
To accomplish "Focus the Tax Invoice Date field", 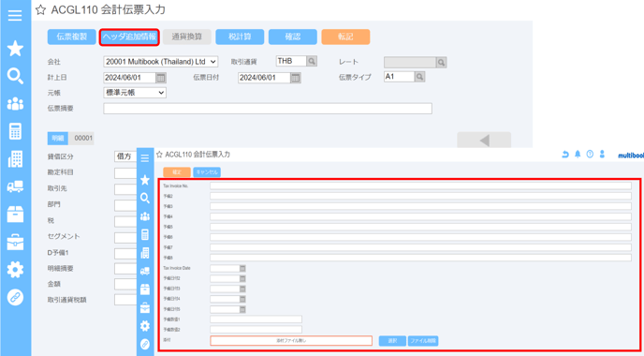I will 225,269.
